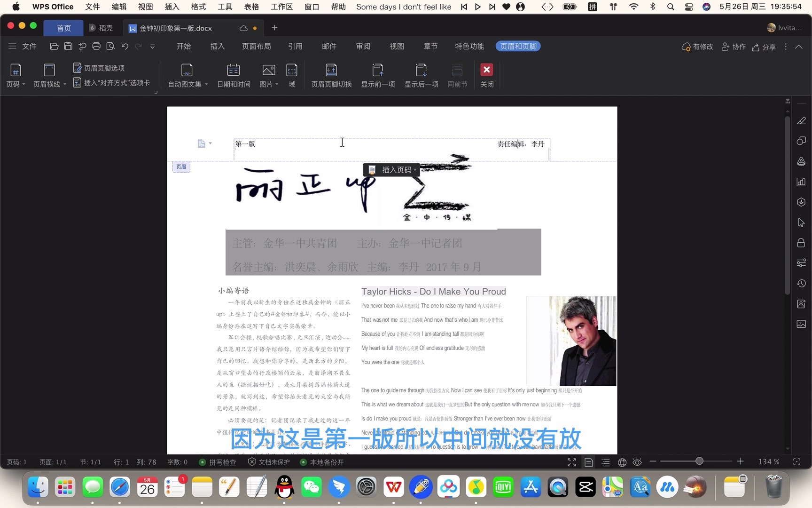Toggle 拼写检查 spell check
Image resolution: width=812 pixels, height=508 pixels.
[217, 462]
